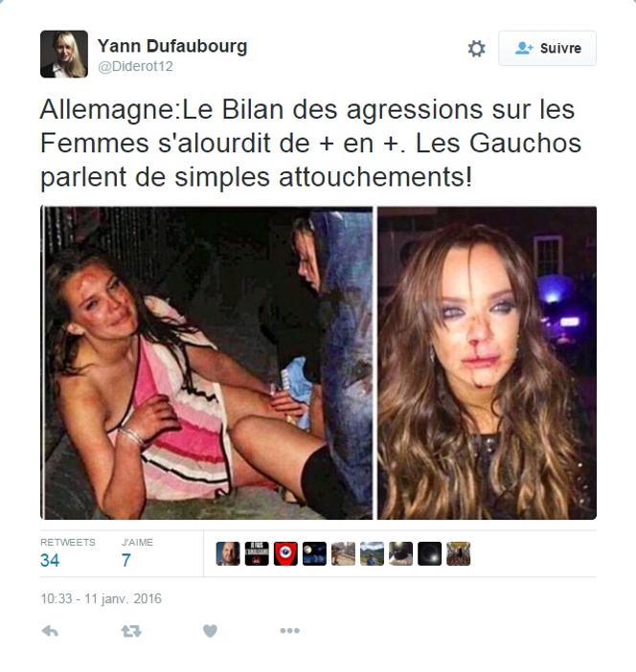
Task: View the 7 J'aime likes count
Action: click(126, 561)
